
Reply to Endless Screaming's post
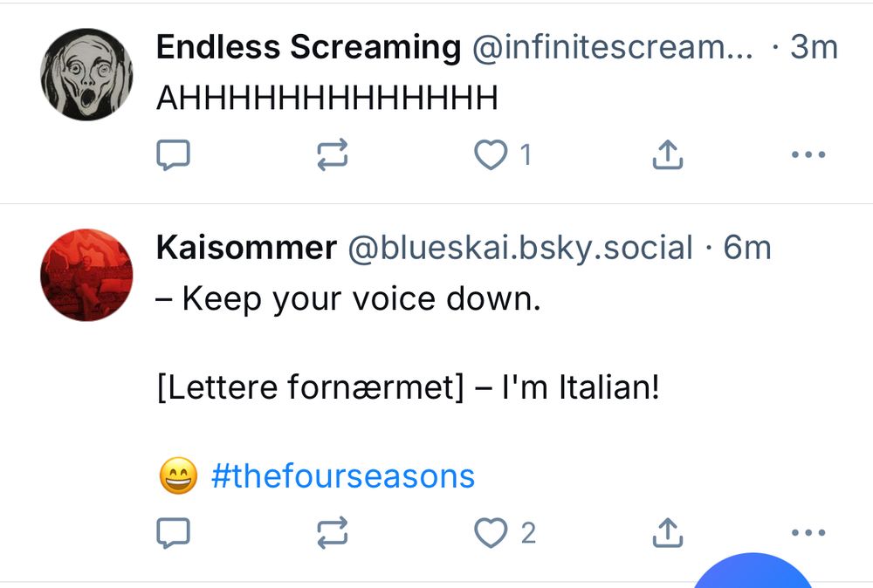tap(173, 154)
